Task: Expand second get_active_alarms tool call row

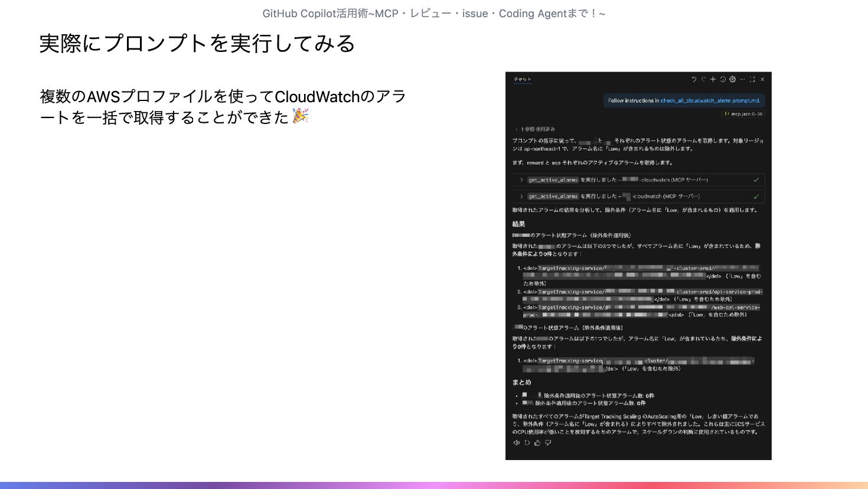Action: [x=638, y=196]
